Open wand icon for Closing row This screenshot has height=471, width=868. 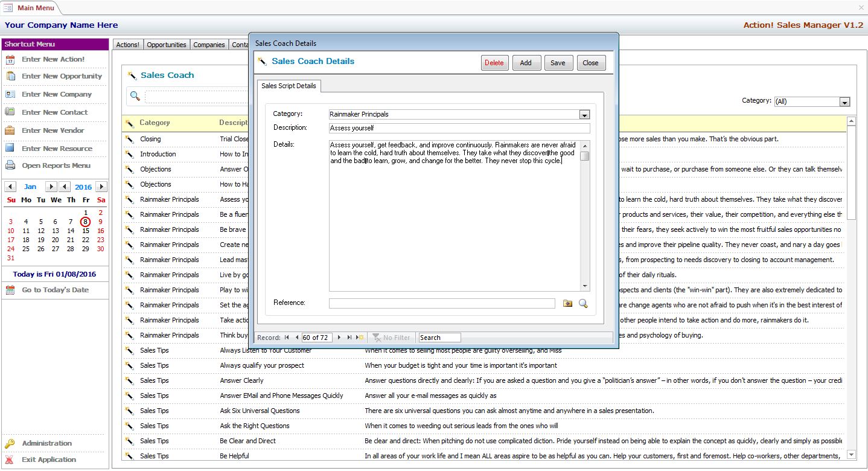[x=130, y=139]
